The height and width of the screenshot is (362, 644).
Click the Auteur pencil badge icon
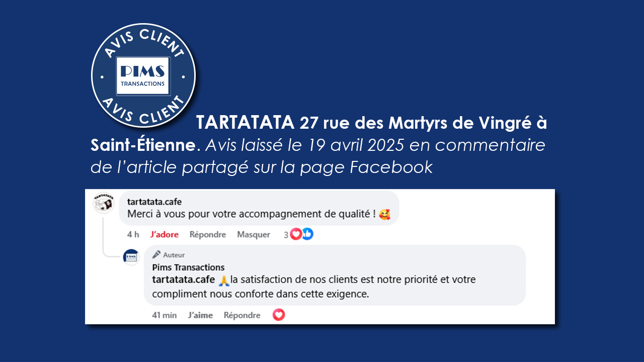(x=156, y=254)
